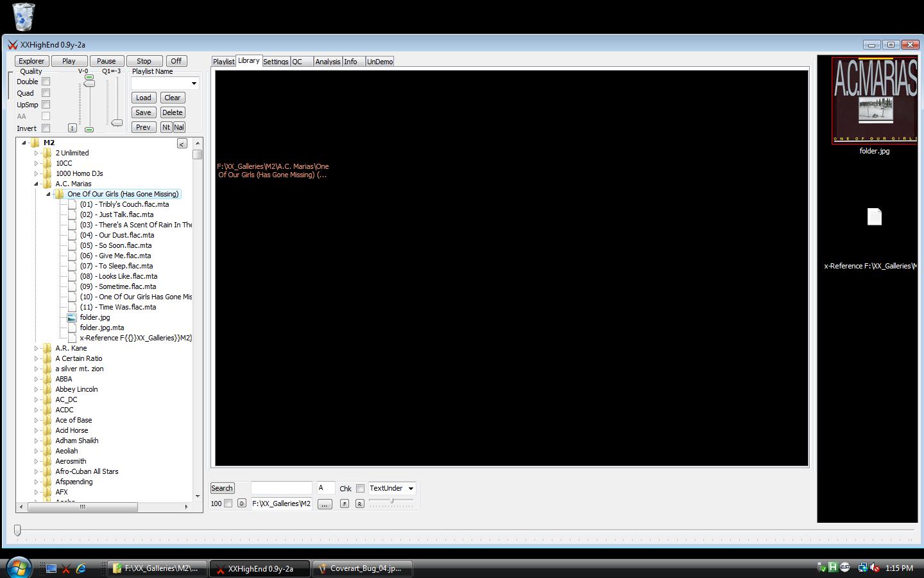This screenshot has height=578, width=924.
Task: Click the green H tray icon
Action: click(x=833, y=567)
